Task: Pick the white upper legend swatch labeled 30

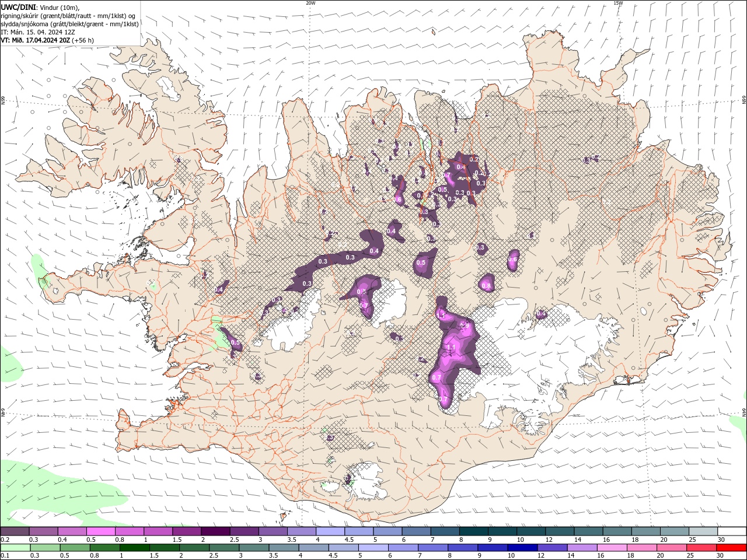Action: click(732, 531)
